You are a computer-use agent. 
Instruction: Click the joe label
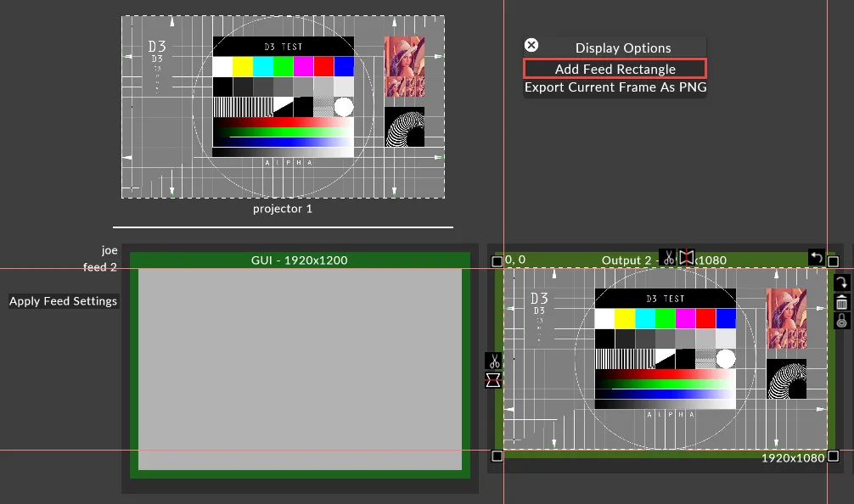point(110,250)
